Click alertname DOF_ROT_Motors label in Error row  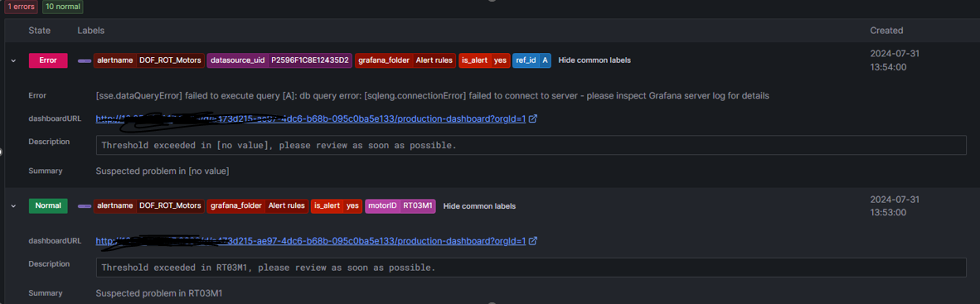pos(148,60)
